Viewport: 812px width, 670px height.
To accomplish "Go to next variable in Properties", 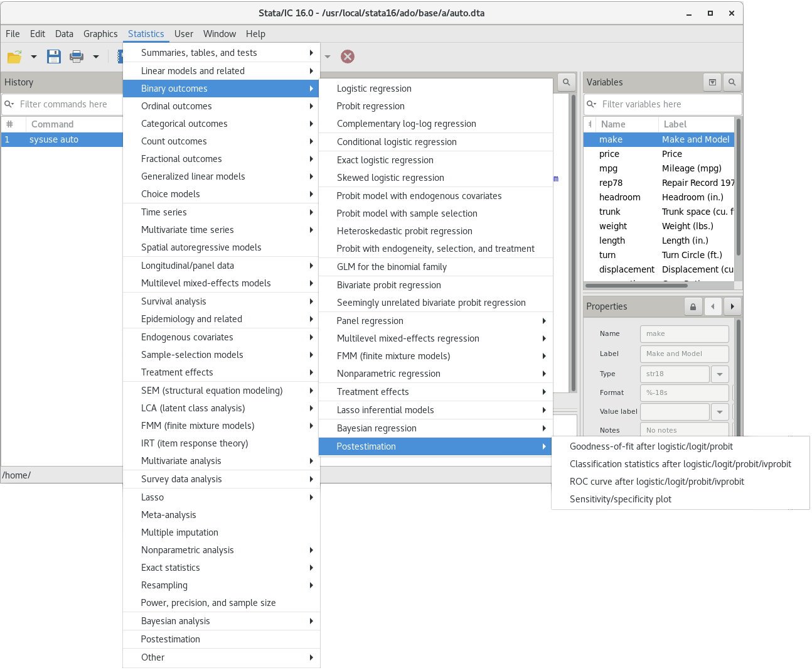I will tap(732, 306).
